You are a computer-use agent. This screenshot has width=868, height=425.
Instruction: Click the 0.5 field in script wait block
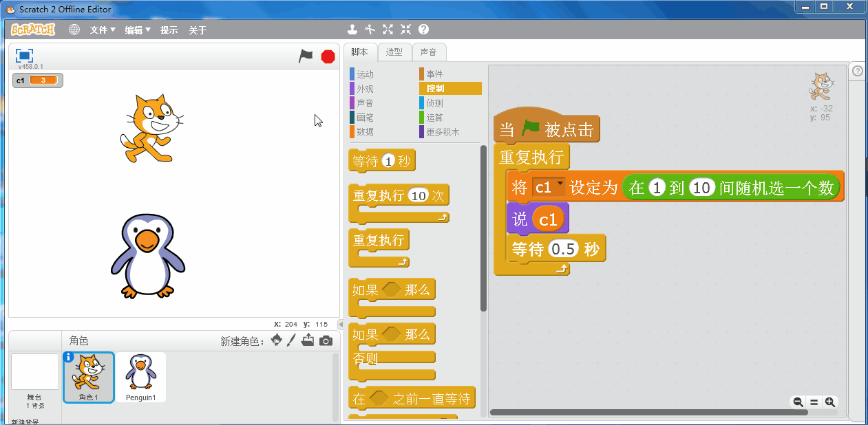(x=563, y=250)
